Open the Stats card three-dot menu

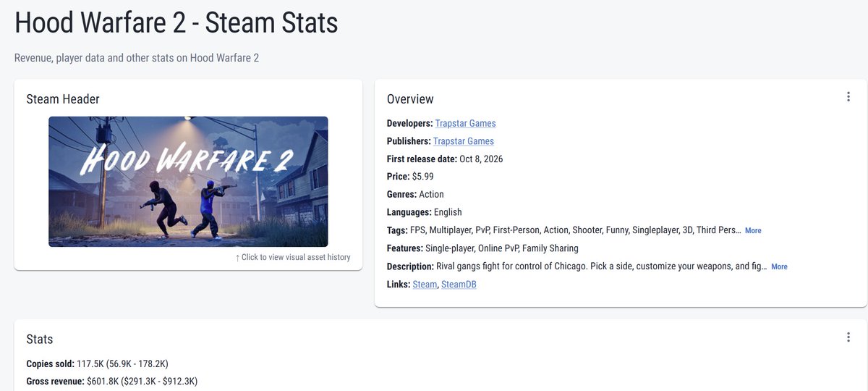coord(848,337)
